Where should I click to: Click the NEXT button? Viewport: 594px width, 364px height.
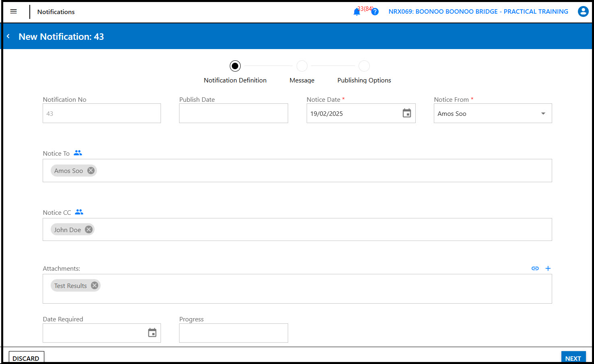[x=573, y=358]
